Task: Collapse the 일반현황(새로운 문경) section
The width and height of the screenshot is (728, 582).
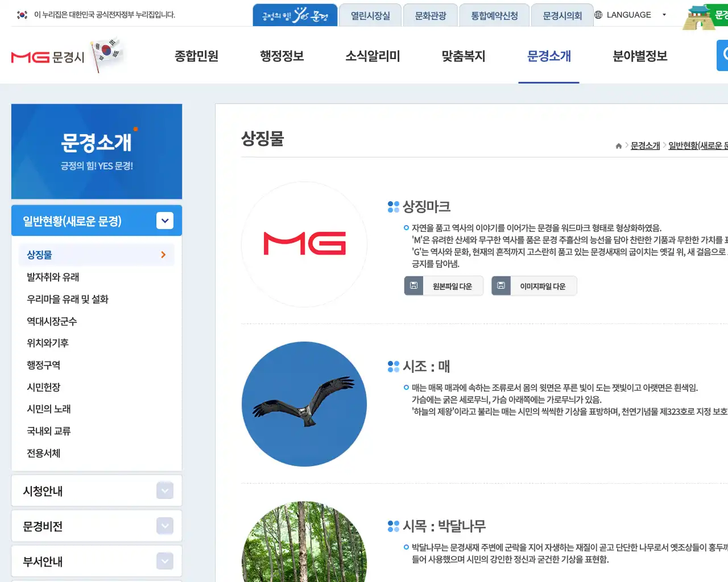Action: [x=165, y=221]
